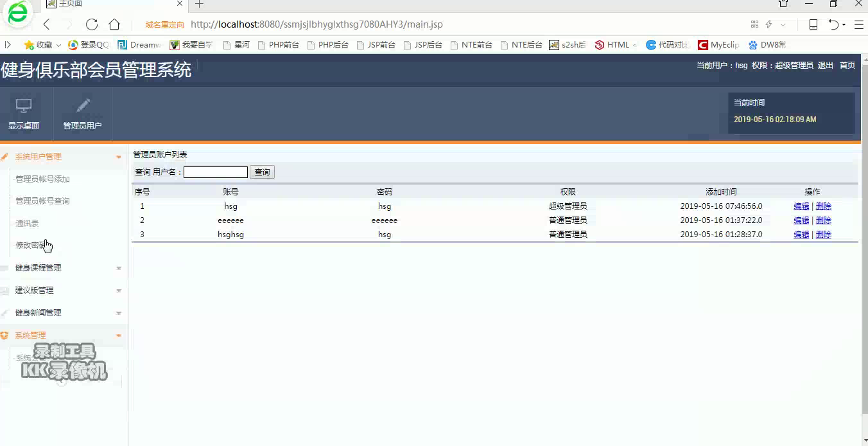Click the 360 browser logo

pyautogui.click(x=17, y=14)
